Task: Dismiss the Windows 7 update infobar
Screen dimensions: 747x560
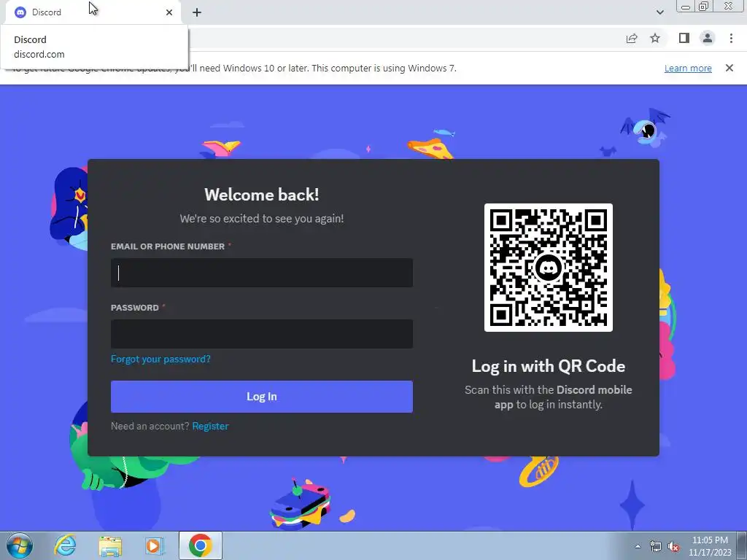Action: point(729,68)
